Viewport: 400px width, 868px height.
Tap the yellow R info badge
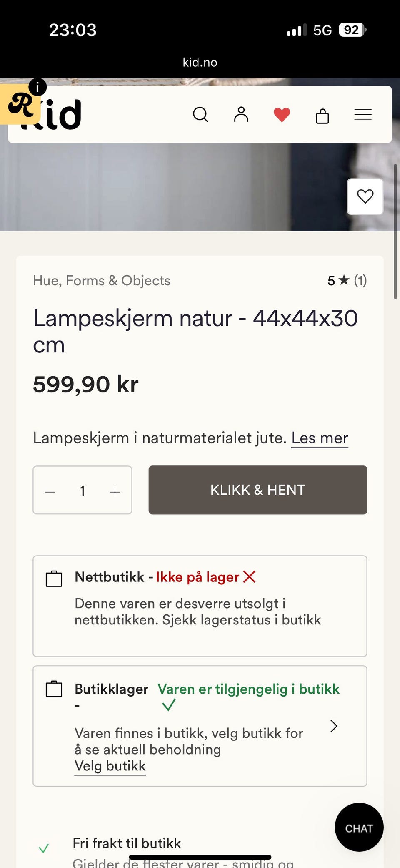point(21,103)
